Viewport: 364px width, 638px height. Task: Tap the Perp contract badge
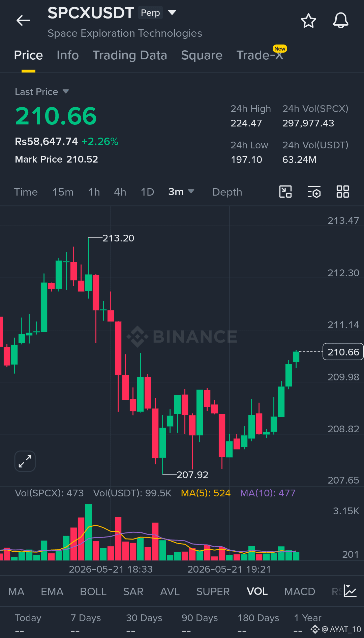[150, 13]
